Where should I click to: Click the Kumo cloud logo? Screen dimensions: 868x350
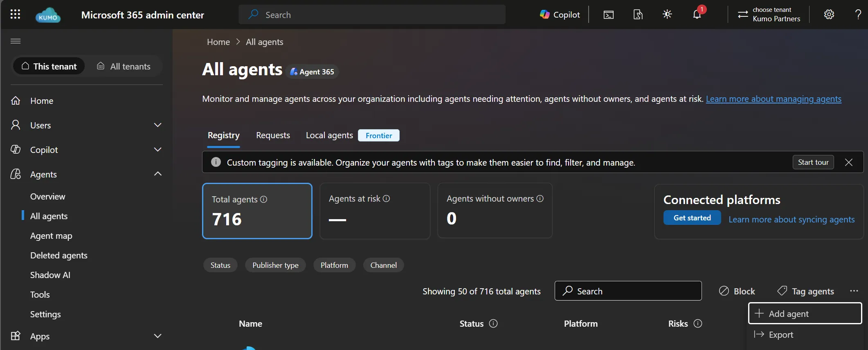tap(48, 15)
